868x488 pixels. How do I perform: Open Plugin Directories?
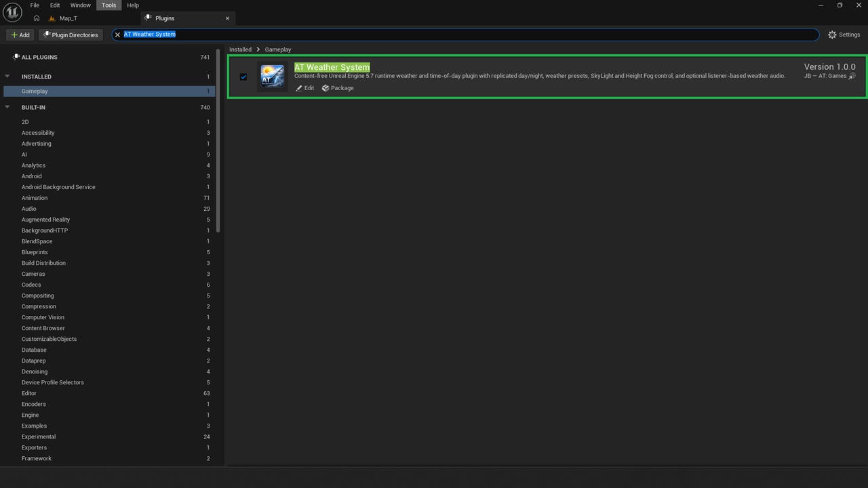pos(71,35)
